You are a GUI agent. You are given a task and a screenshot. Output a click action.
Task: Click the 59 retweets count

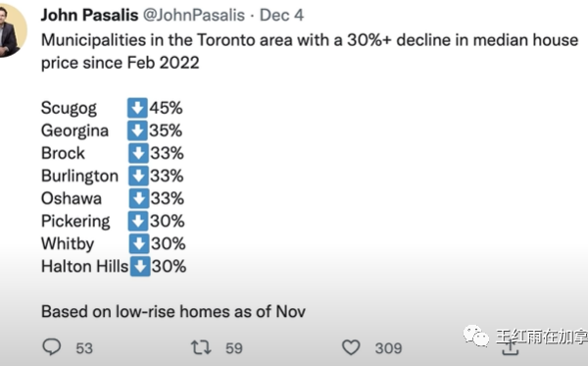coord(234,348)
